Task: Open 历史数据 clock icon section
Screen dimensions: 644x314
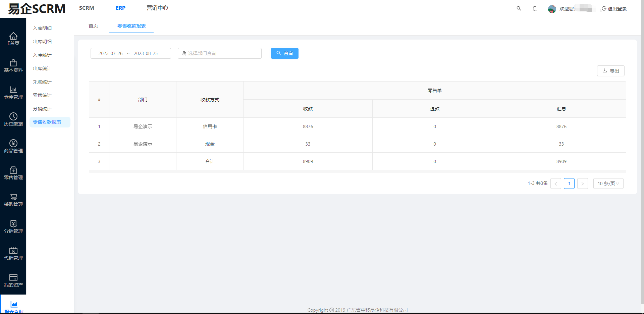Action: point(13,119)
